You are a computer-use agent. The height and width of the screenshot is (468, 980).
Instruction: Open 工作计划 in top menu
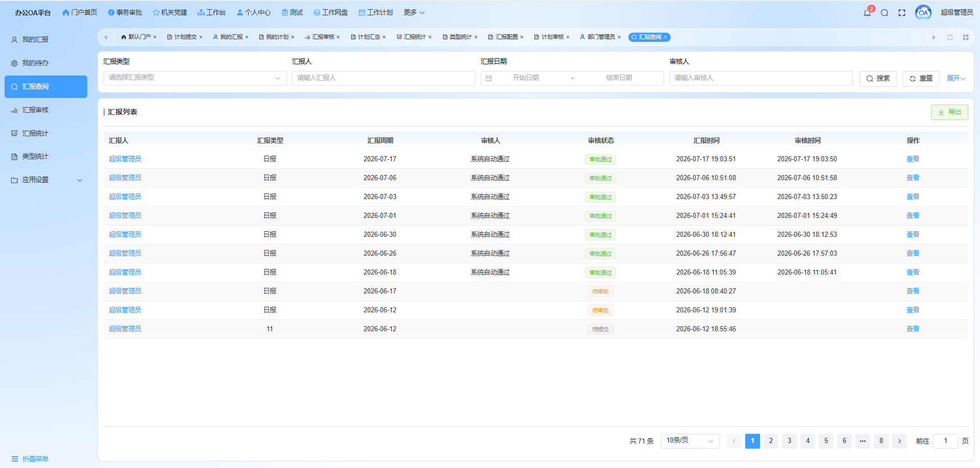(376, 12)
